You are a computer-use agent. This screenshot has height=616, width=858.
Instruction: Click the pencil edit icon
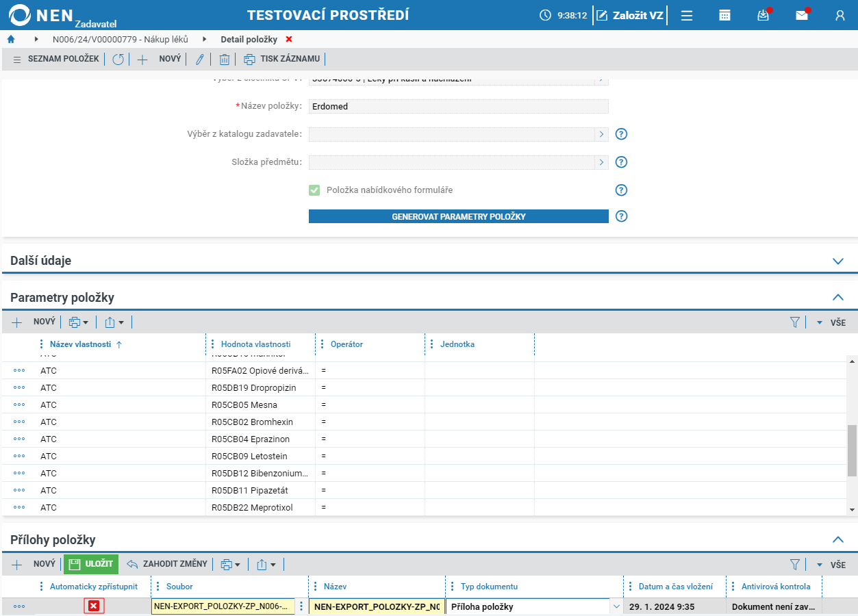[x=199, y=60]
